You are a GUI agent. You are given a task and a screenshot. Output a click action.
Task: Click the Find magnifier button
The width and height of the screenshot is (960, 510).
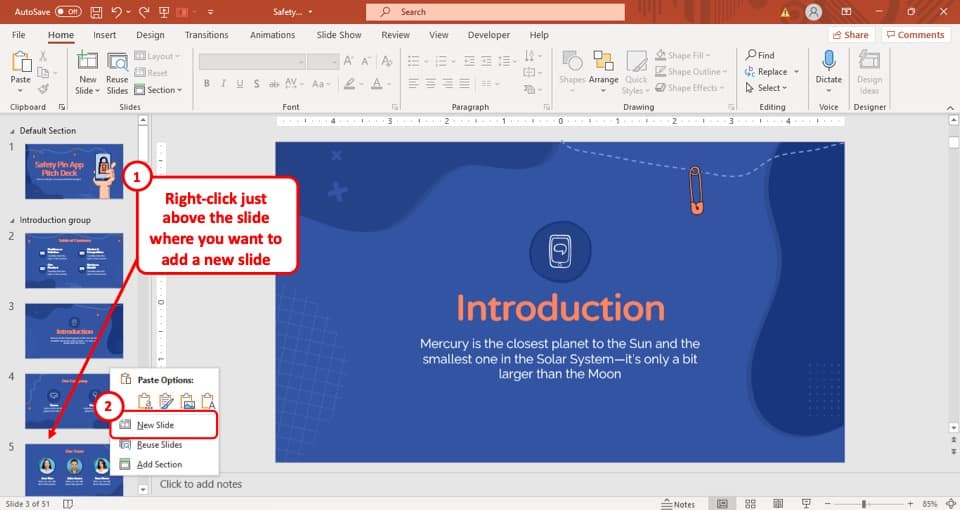760,55
